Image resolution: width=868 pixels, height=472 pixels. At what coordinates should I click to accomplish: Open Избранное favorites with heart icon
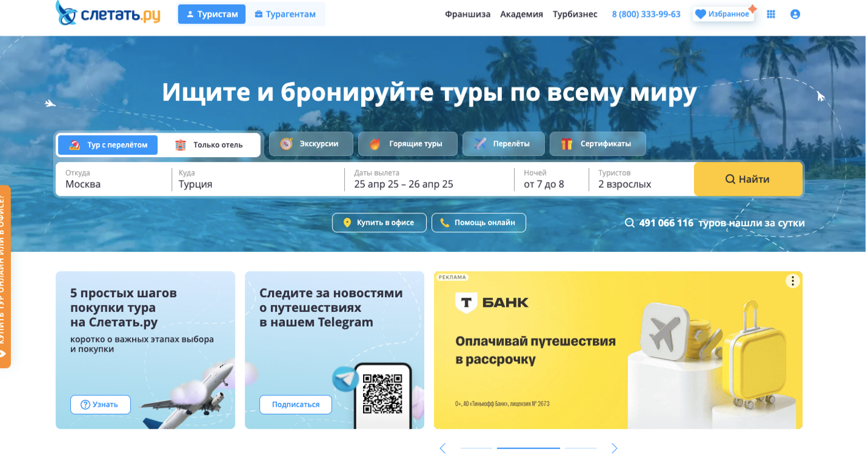[x=723, y=14]
